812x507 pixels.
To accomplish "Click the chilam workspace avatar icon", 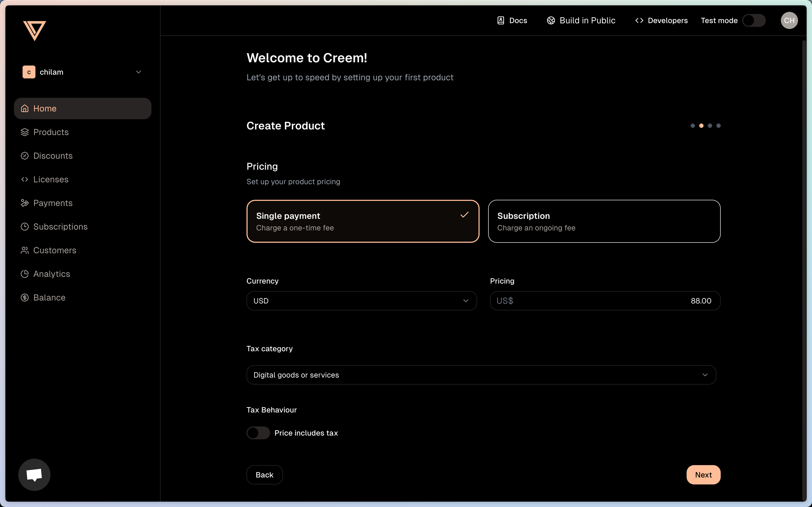I will click(29, 72).
